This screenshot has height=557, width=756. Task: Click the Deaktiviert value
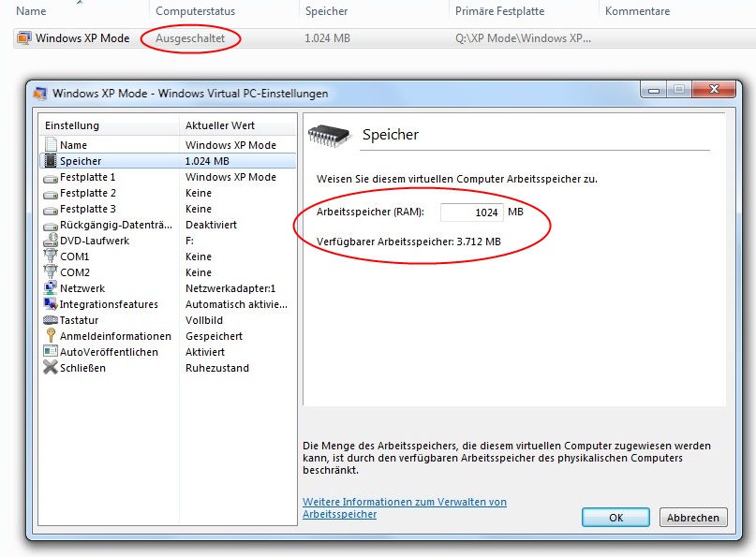tap(211, 225)
